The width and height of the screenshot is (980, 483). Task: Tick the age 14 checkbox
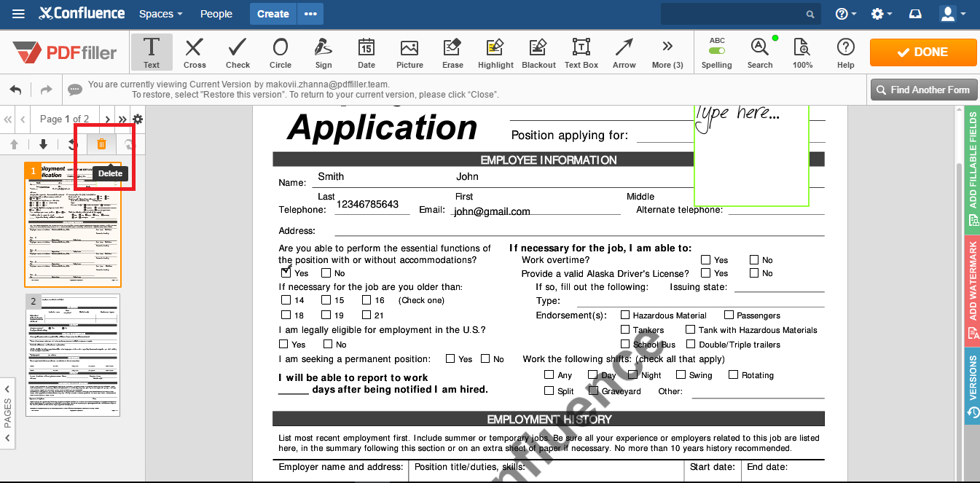tap(286, 299)
